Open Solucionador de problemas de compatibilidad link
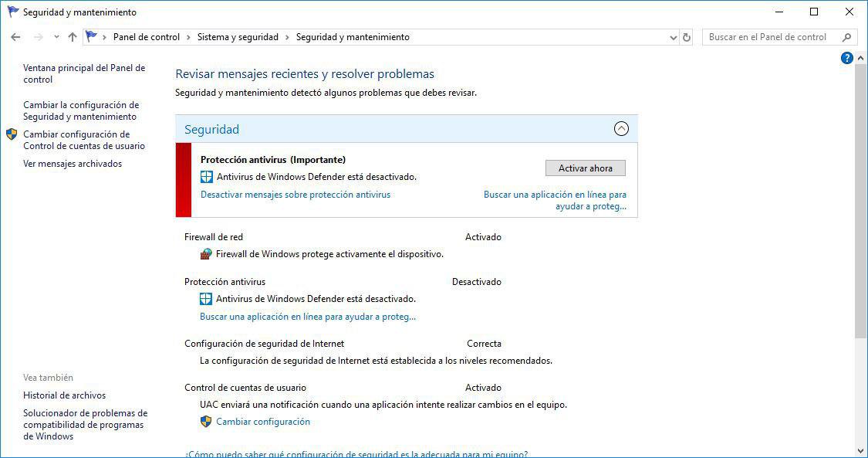 (x=85, y=425)
